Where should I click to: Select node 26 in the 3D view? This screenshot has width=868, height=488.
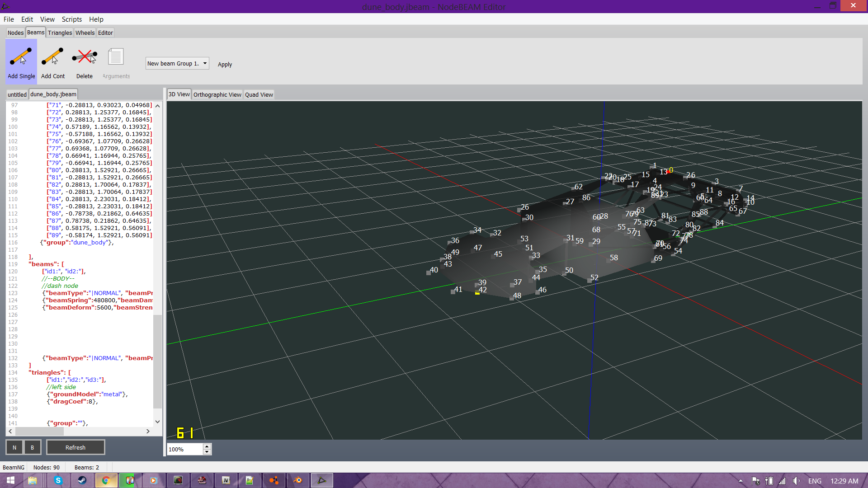[x=519, y=210]
